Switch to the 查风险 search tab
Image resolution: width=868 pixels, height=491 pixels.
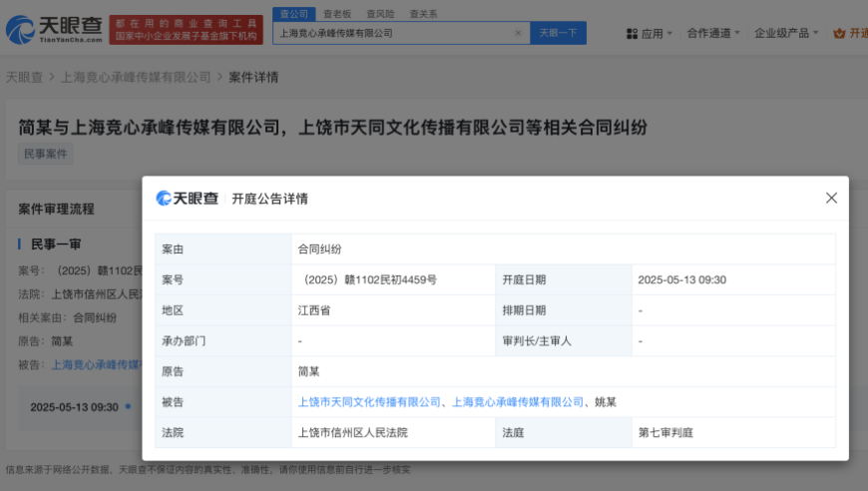point(380,14)
